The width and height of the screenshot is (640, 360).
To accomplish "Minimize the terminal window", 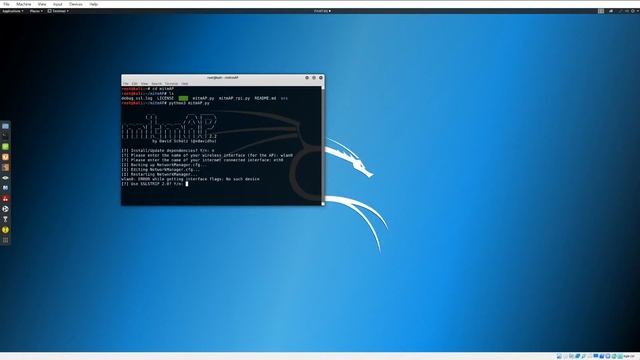I will [x=307, y=78].
